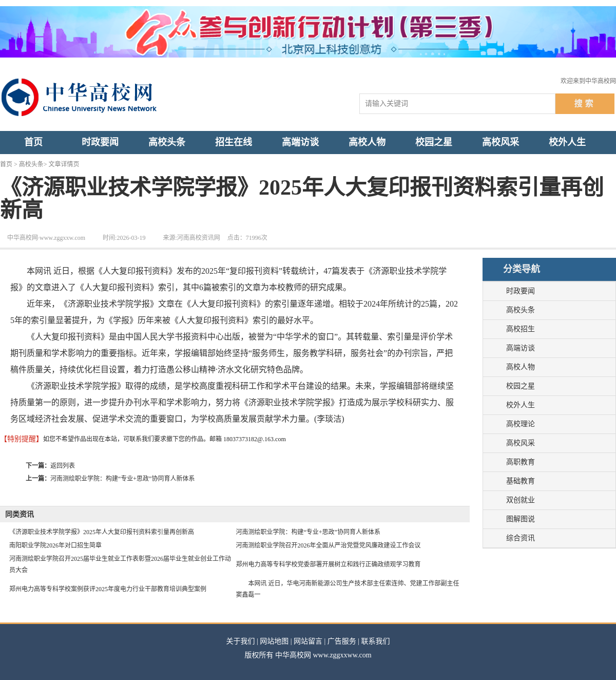Open related article 南阳职业学院2026年对口招生简章
Screen dimensions: 616x680
point(55,545)
